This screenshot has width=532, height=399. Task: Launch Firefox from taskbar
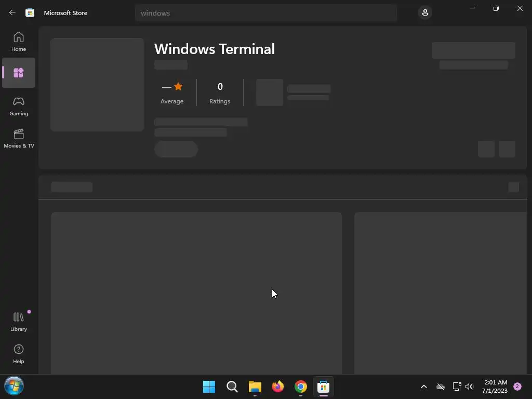pyautogui.click(x=278, y=387)
